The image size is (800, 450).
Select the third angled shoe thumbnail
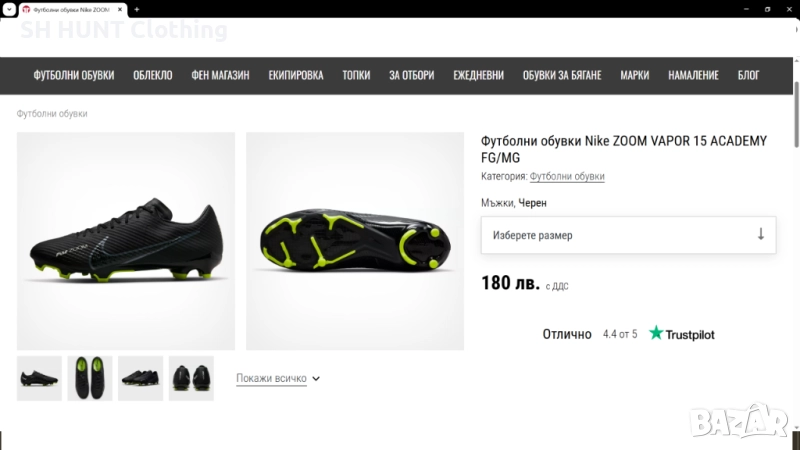140,378
